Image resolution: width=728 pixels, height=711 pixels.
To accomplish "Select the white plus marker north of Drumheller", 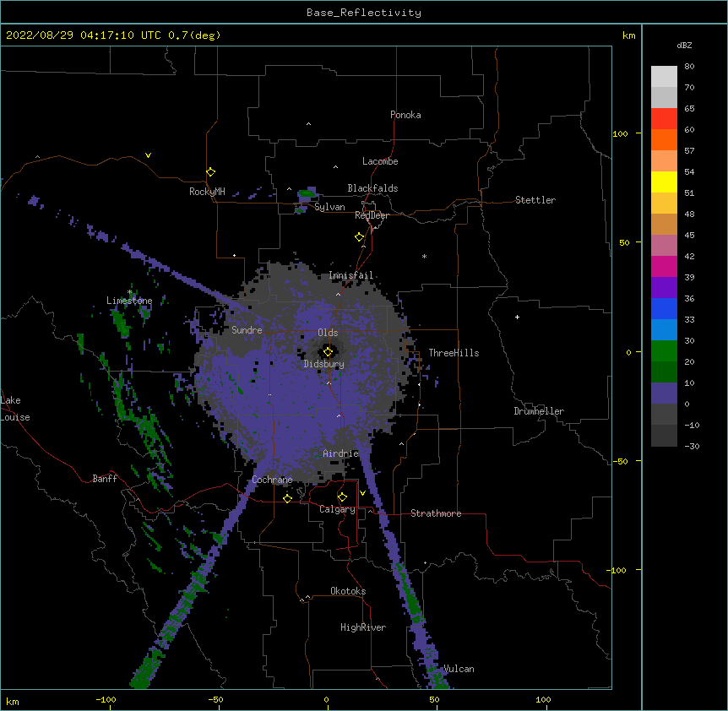I will pyautogui.click(x=517, y=317).
